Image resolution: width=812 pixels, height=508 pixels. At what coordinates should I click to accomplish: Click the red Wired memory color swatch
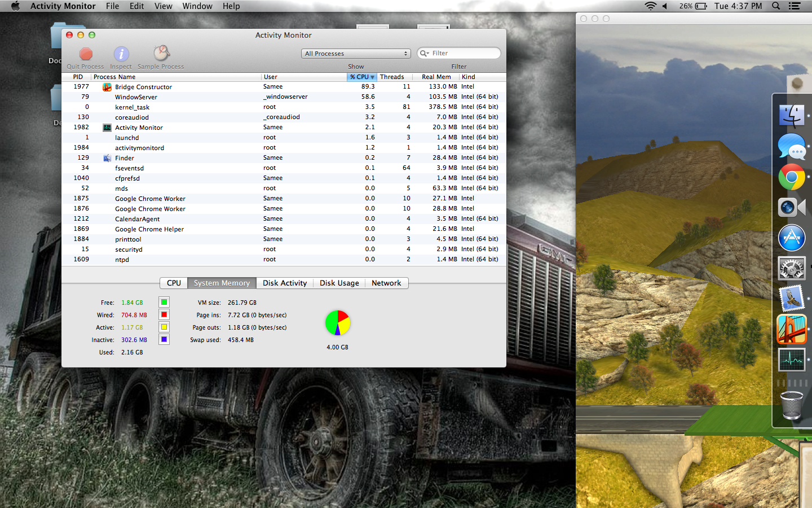click(x=164, y=315)
